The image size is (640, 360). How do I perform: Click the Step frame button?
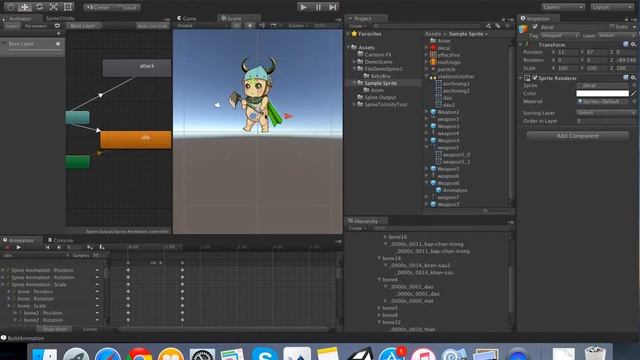coord(333,7)
